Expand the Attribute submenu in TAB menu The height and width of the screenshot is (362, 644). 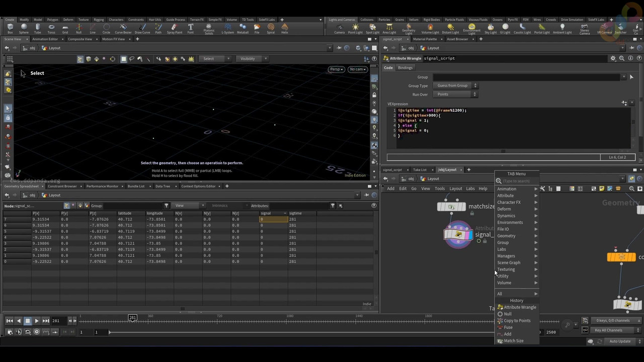[x=517, y=196]
